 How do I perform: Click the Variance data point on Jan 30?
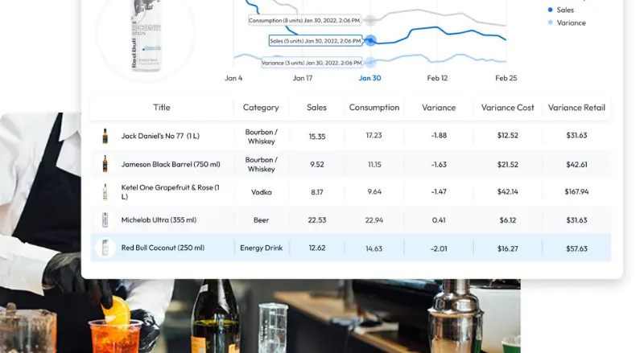coord(370,63)
